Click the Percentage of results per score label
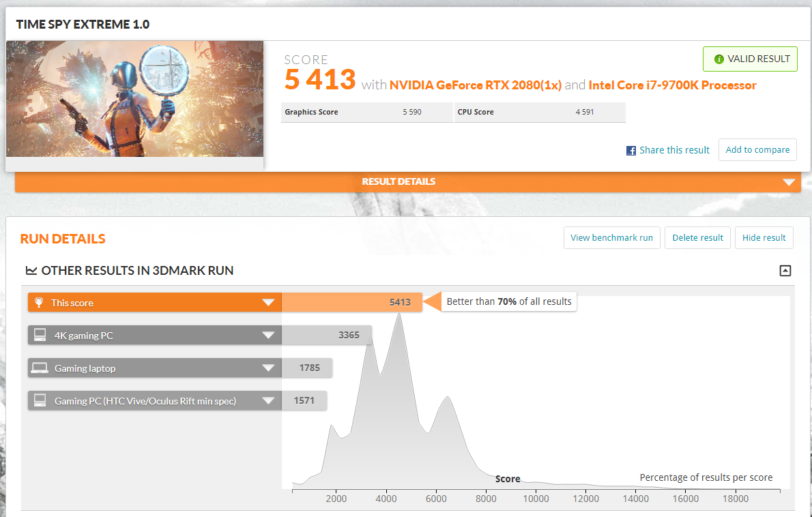 [706, 477]
